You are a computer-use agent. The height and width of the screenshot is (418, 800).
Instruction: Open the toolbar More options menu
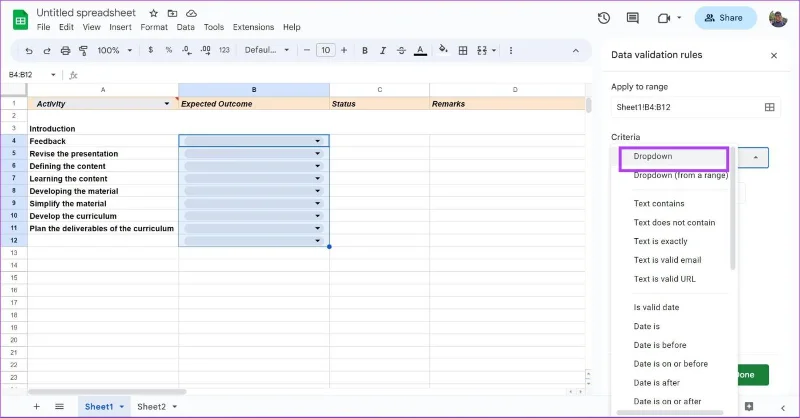511,51
